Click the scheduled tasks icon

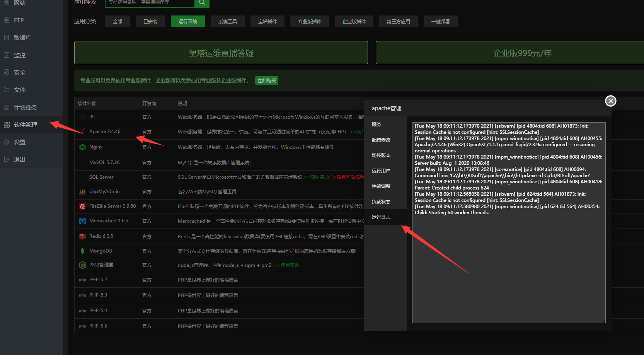pos(7,107)
